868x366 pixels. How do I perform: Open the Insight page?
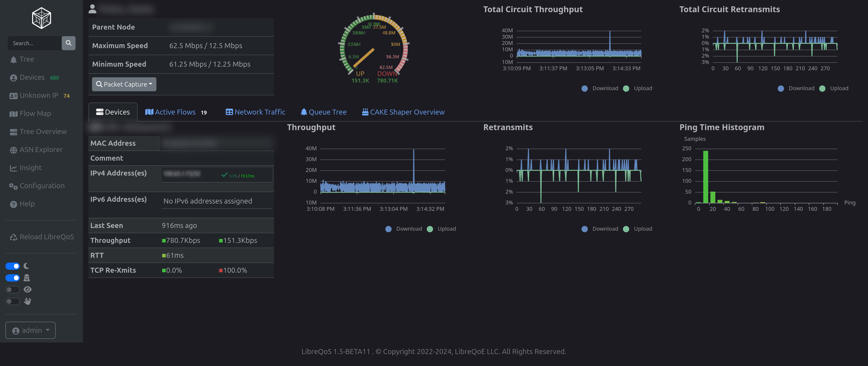click(30, 167)
